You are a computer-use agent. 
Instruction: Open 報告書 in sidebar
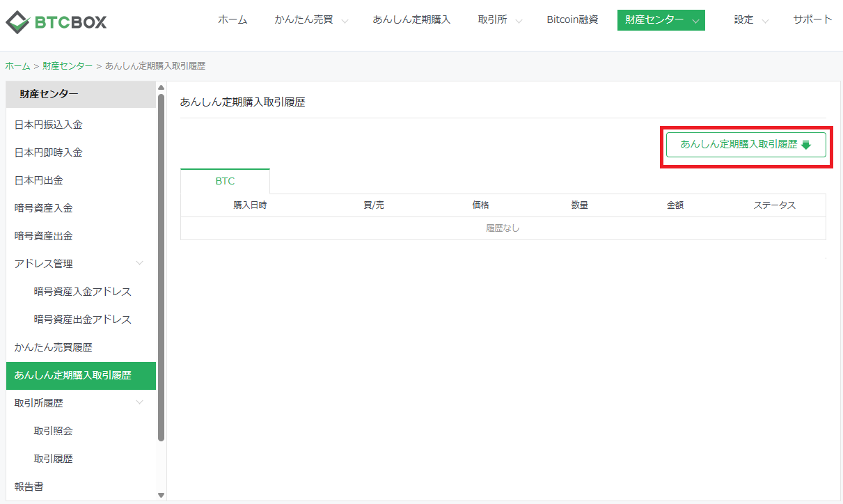(81, 487)
